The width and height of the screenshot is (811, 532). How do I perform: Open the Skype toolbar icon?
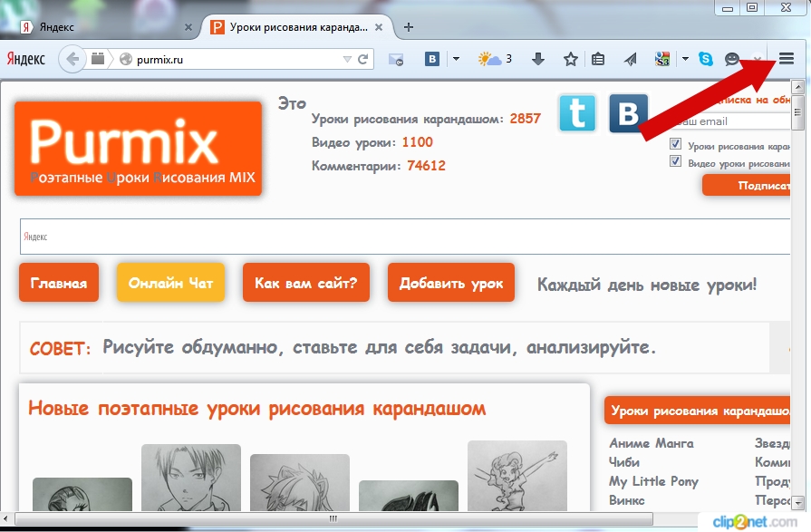point(706,59)
